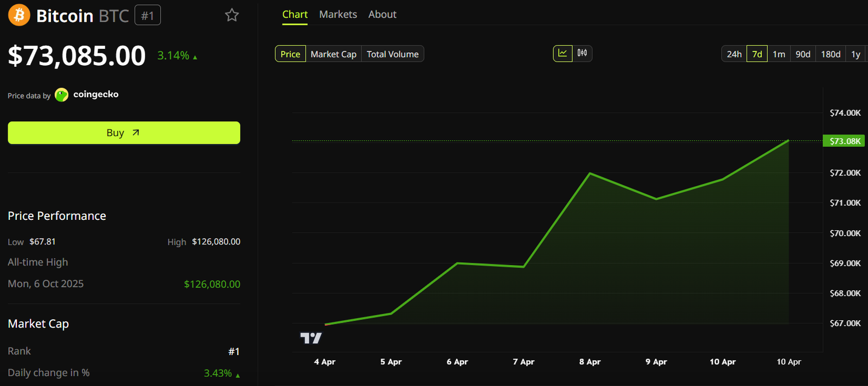868x386 pixels.
Task: Switch to line chart view icon
Action: (563, 53)
